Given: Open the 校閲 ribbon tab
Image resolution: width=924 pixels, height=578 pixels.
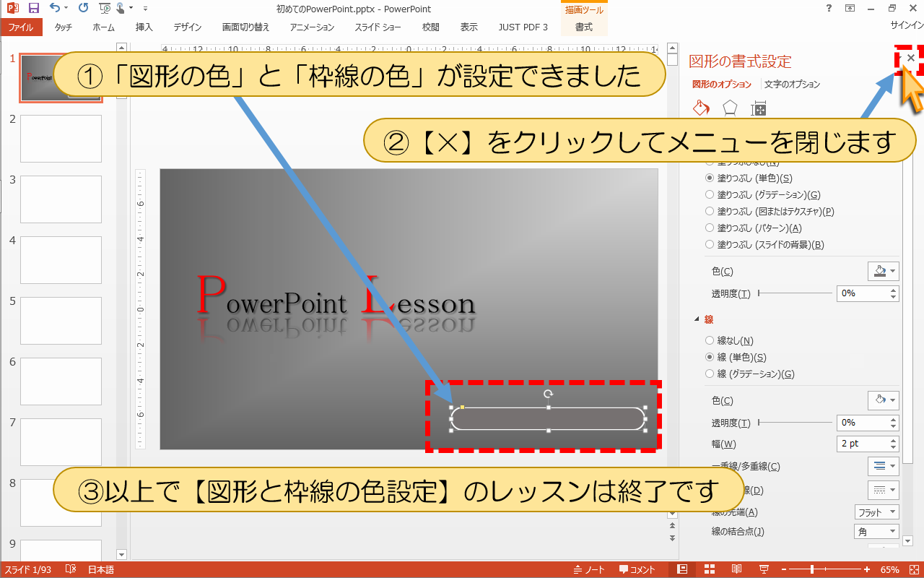Looking at the screenshot, I should pyautogui.click(x=430, y=27).
